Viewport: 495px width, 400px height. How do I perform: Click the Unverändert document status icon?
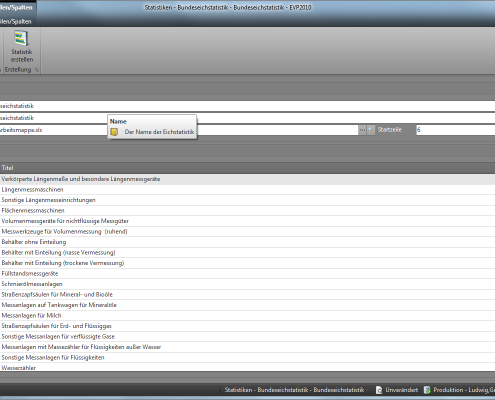tap(379, 390)
